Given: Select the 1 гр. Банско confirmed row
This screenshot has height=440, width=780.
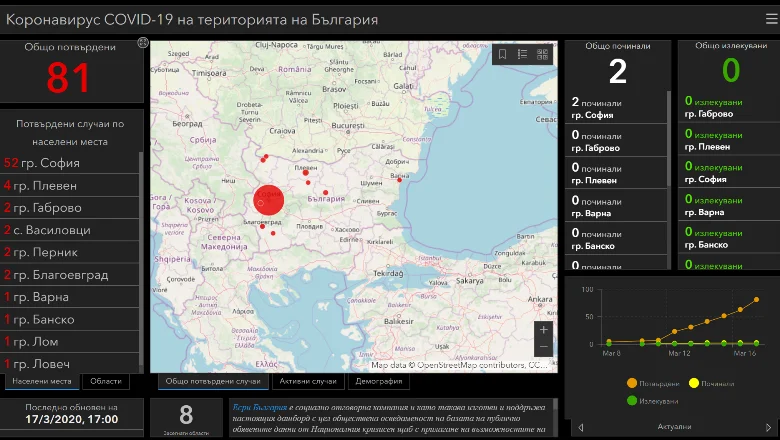Looking at the screenshot, I should pyautogui.click(x=70, y=319).
